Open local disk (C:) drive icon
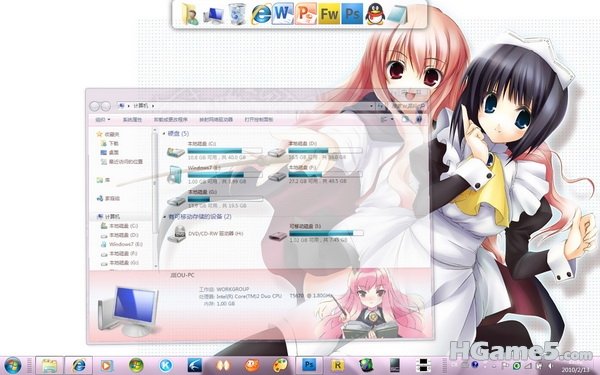The image size is (600, 375). pyautogui.click(x=176, y=152)
